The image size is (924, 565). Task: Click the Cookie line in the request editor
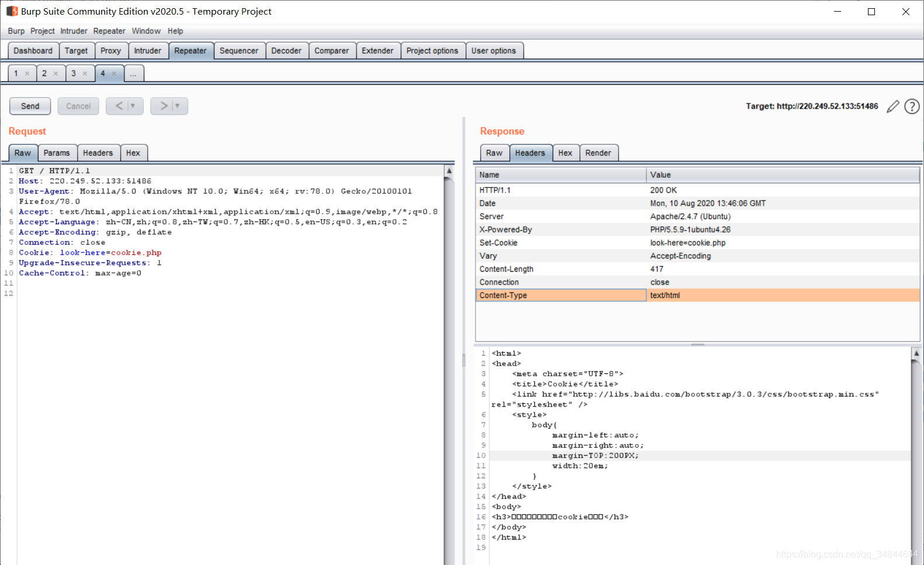tap(90, 253)
